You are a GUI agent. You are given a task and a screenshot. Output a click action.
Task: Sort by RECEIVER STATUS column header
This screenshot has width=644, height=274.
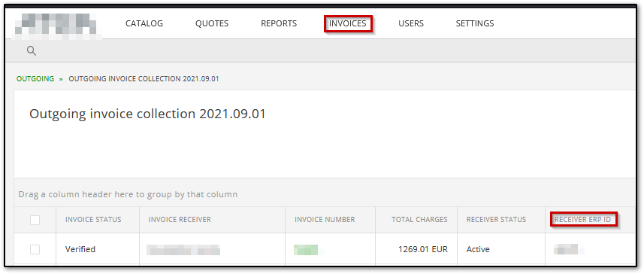[x=496, y=220]
